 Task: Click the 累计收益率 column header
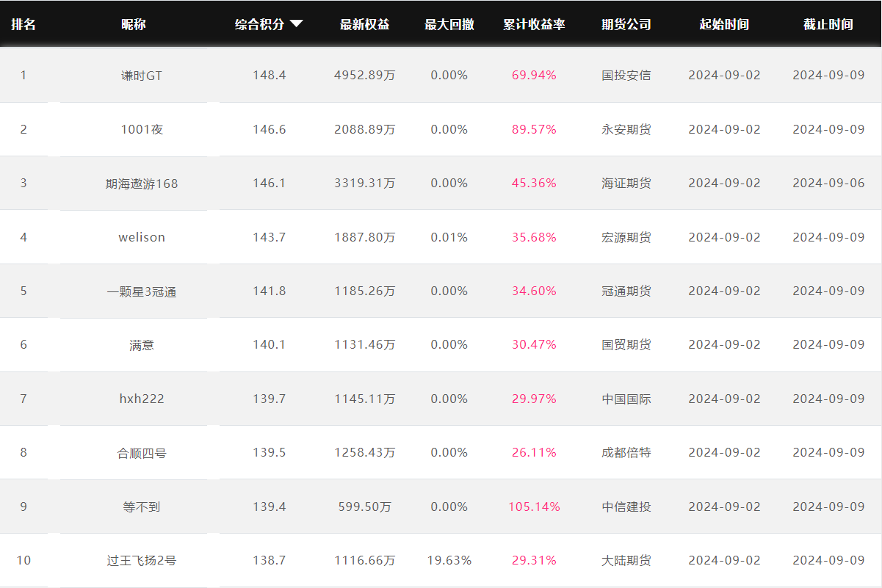(x=534, y=24)
